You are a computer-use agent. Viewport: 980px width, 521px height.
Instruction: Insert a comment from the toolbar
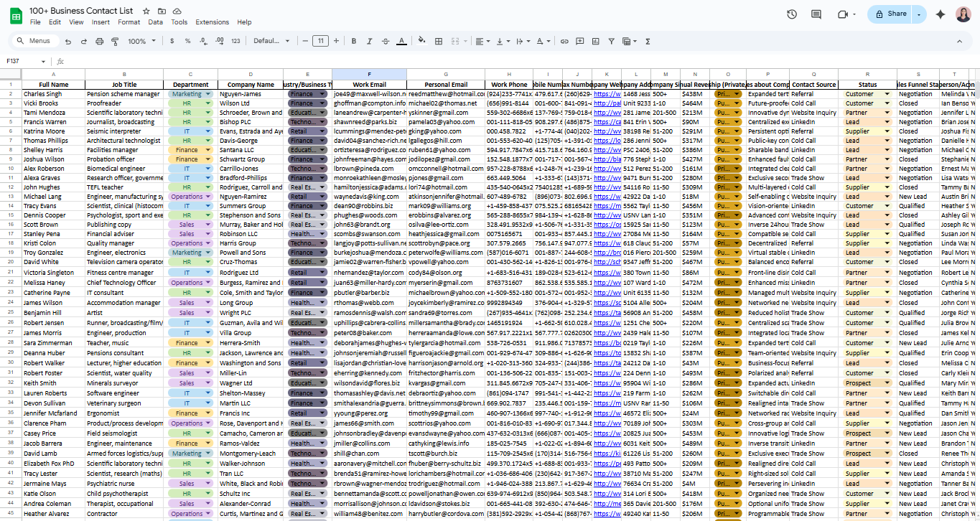[x=580, y=42]
